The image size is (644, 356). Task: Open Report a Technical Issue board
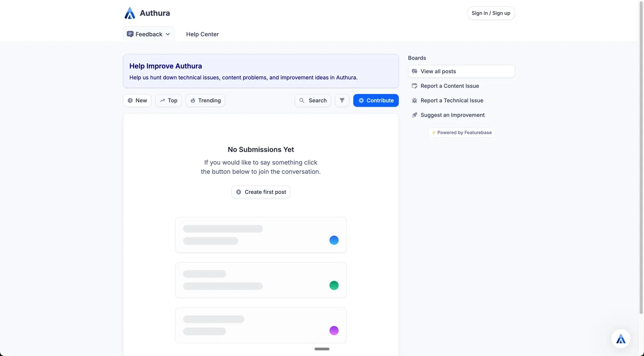coord(462,101)
